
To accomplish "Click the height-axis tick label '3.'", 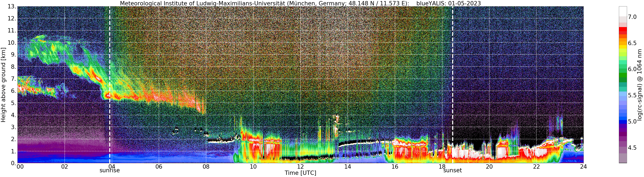I will [13, 127].
